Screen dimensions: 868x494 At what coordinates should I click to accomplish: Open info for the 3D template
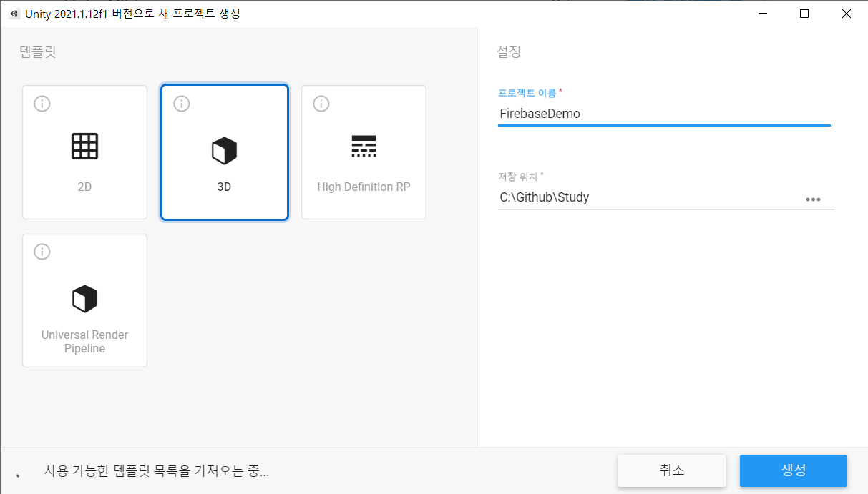(x=182, y=104)
